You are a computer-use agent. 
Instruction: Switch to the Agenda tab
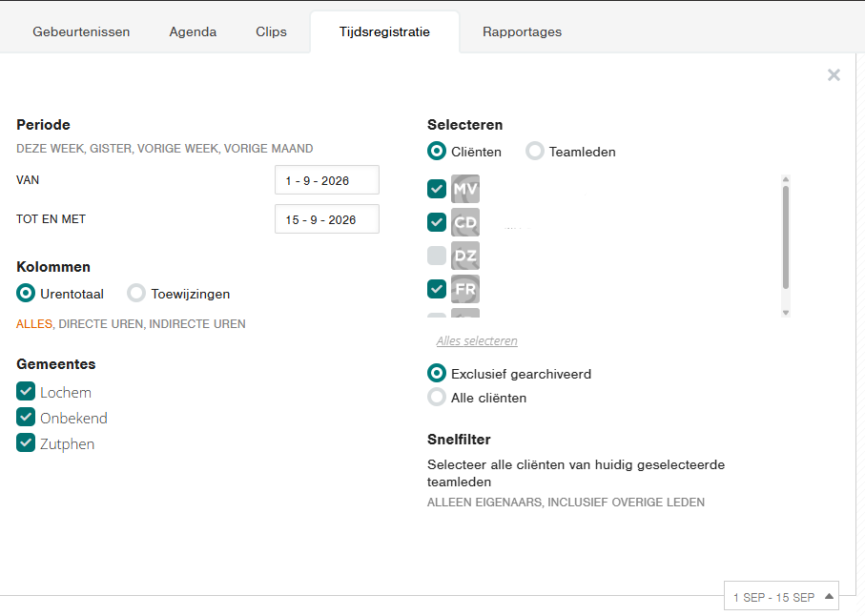pyautogui.click(x=193, y=32)
